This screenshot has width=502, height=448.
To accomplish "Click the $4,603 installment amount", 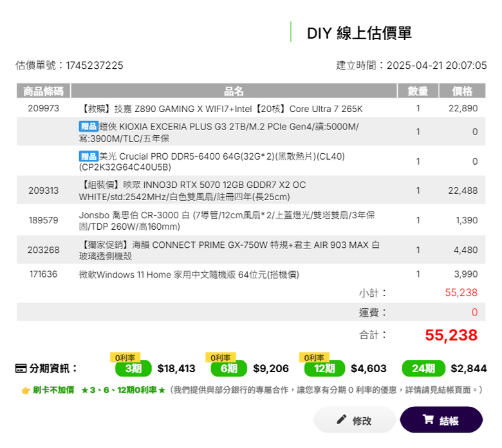I will click(369, 369).
